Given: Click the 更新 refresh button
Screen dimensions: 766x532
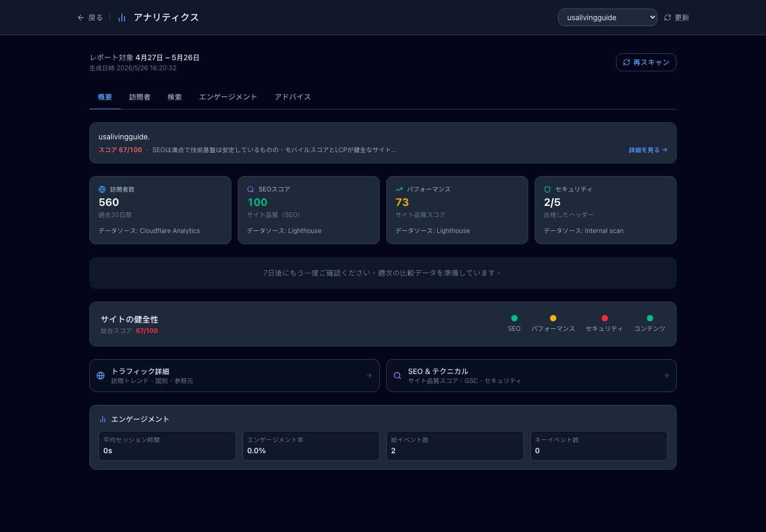Looking at the screenshot, I should click(677, 18).
